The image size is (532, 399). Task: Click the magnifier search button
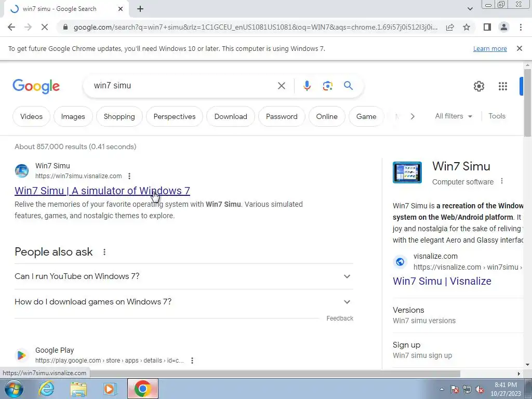[x=348, y=86]
